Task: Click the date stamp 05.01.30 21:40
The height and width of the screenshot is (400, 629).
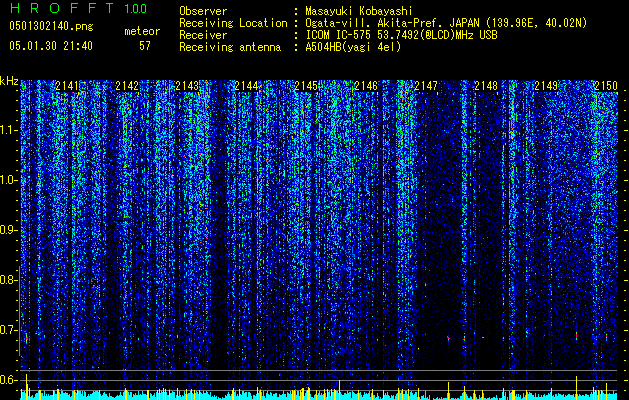Action: pos(51,46)
